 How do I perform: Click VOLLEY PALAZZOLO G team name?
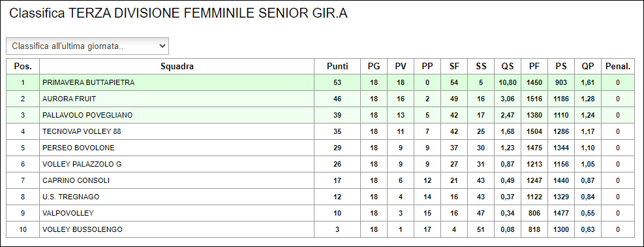coord(82,165)
